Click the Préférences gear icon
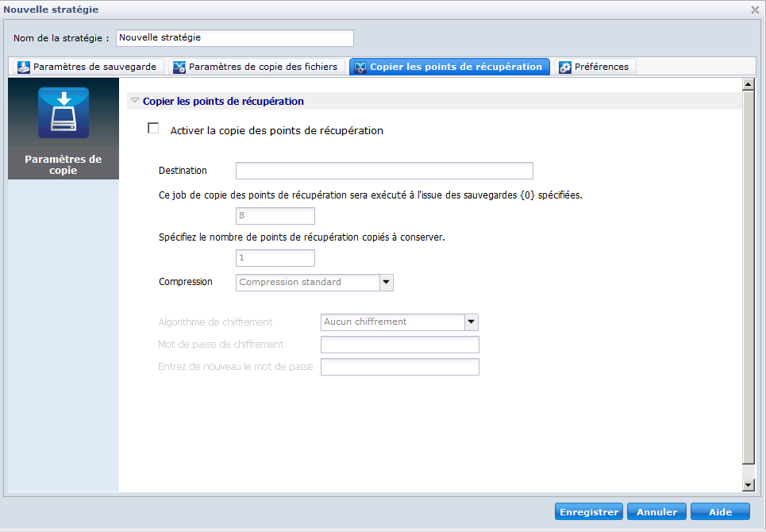This screenshot has width=766, height=532. [x=565, y=67]
